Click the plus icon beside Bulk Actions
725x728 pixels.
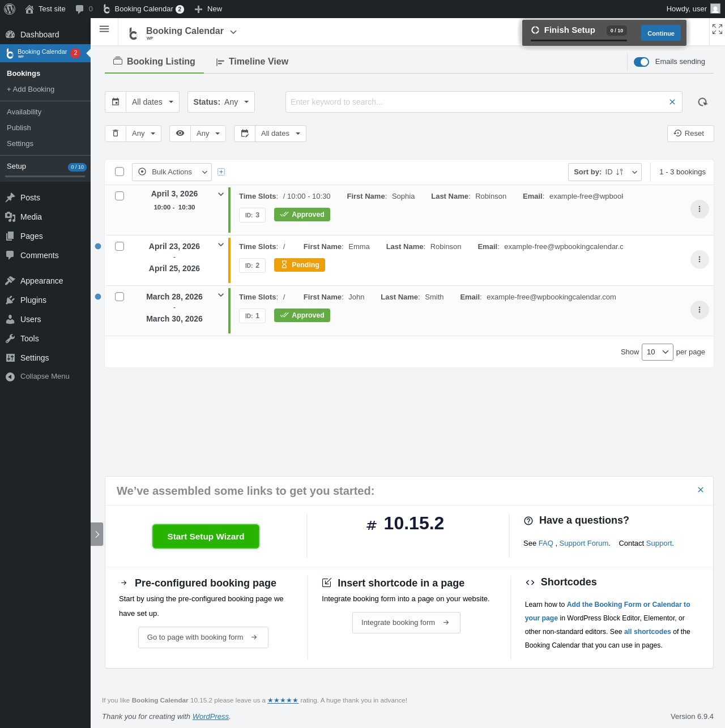click(x=221, y=172)
